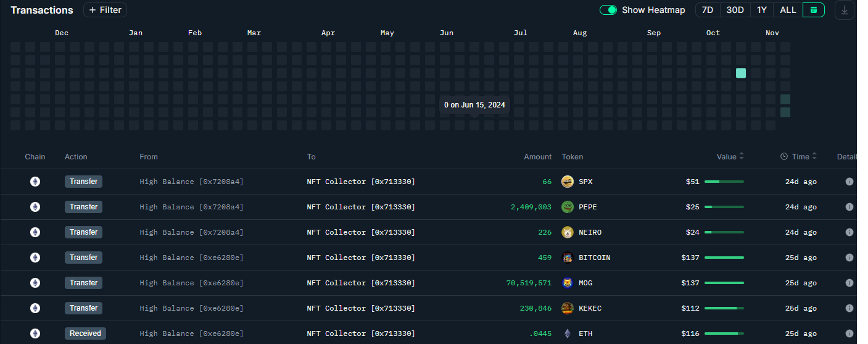Open High Balance [0x7208a4] sender in SPX row

coord(191,182)
